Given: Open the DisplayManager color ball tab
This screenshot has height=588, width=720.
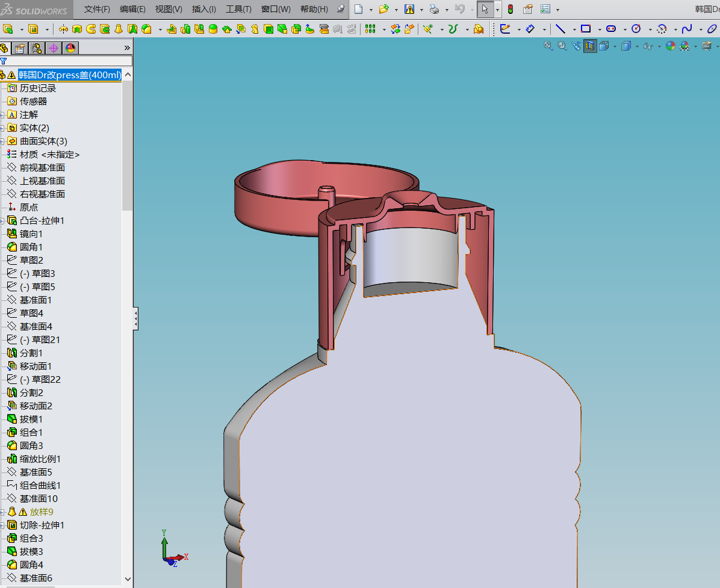Looking at the screenshot, I should pos(70,48).
